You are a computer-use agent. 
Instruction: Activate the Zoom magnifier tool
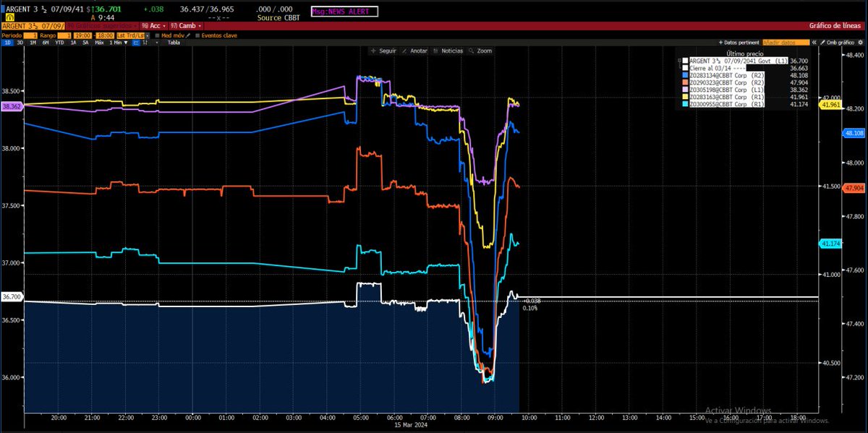pyautogui.click(x=480, y=51)
